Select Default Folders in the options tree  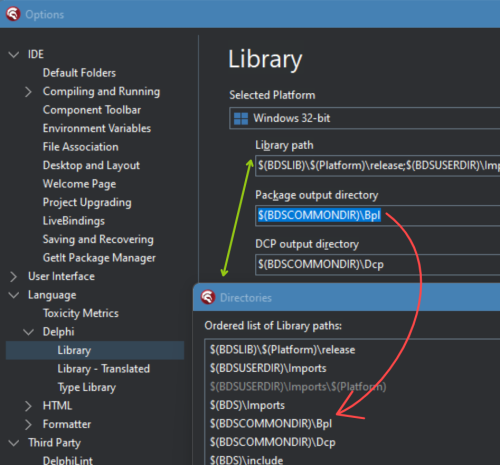click(x=79, y=73)
